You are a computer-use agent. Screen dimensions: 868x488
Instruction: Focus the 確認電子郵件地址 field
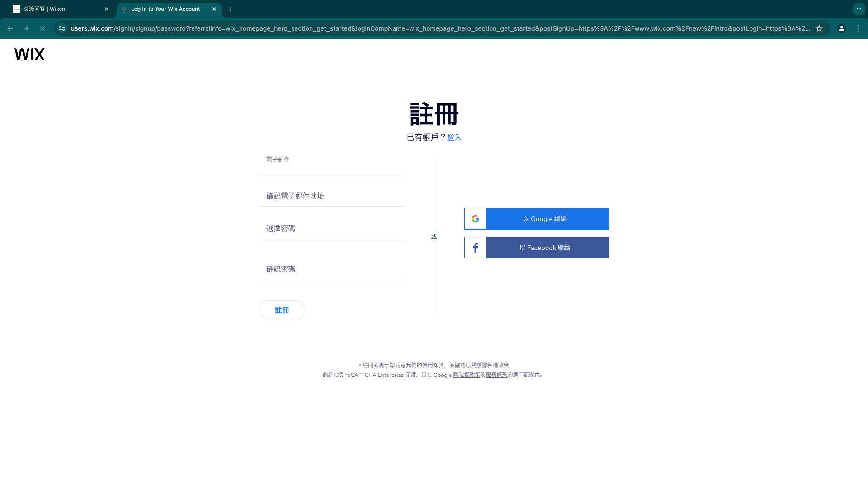click(x=331, y=196)
